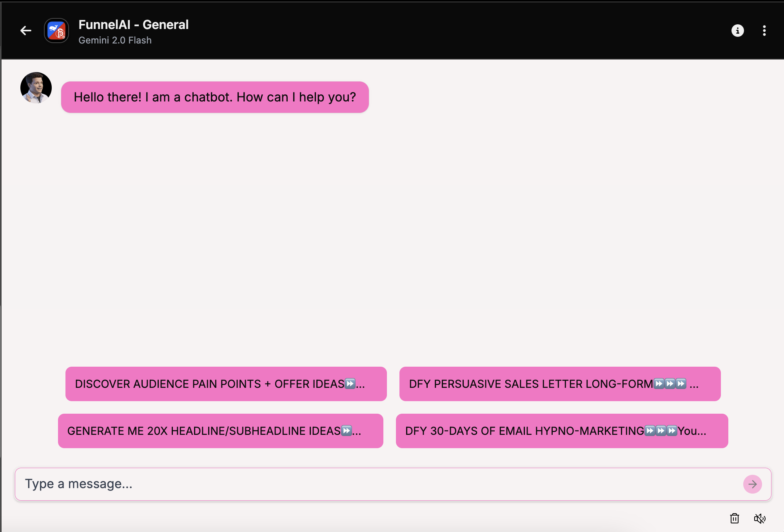Toggle the muted speaker icon
784x532 pixels.
coord(759,518)
